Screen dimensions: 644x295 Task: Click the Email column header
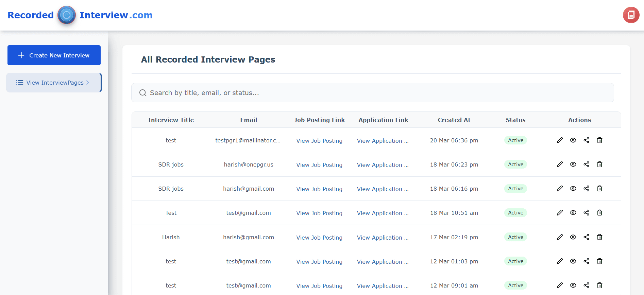tap(249, 120)
